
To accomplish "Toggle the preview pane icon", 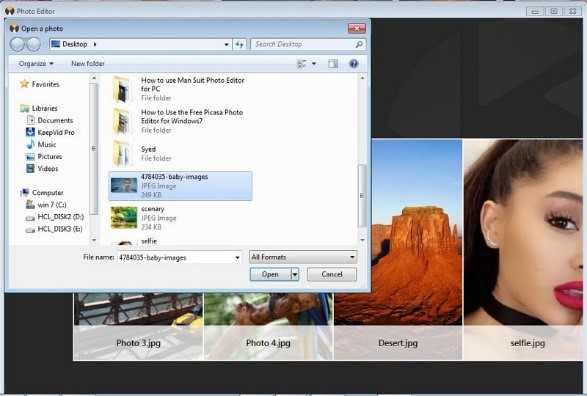I will (x=333, y=64).
